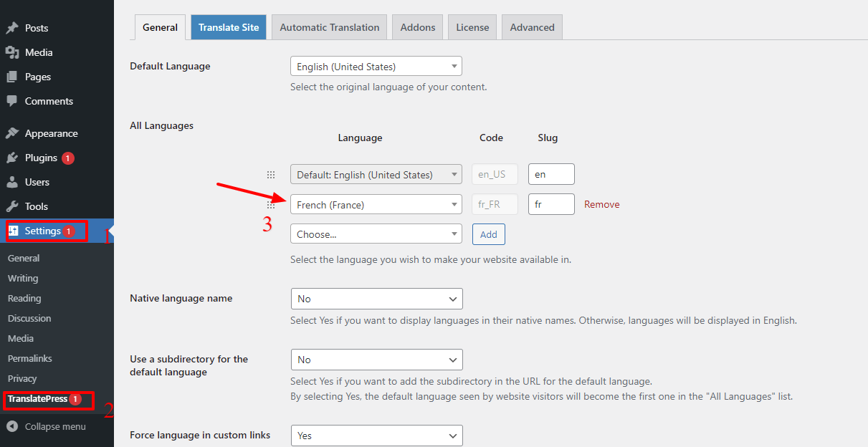Open the Native language name dropdown
Image resolution: width=868 pixels, height=447 pixels.
pos(377,299)
